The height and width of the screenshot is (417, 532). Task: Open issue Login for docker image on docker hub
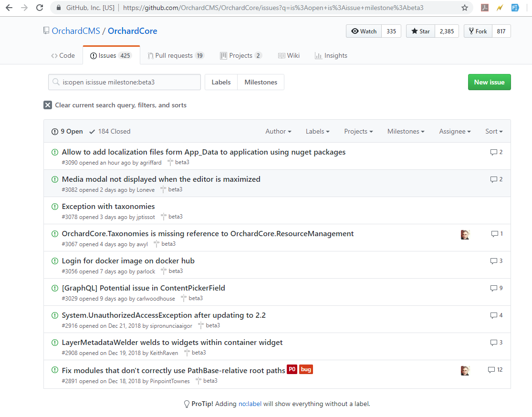coord(128,261)
